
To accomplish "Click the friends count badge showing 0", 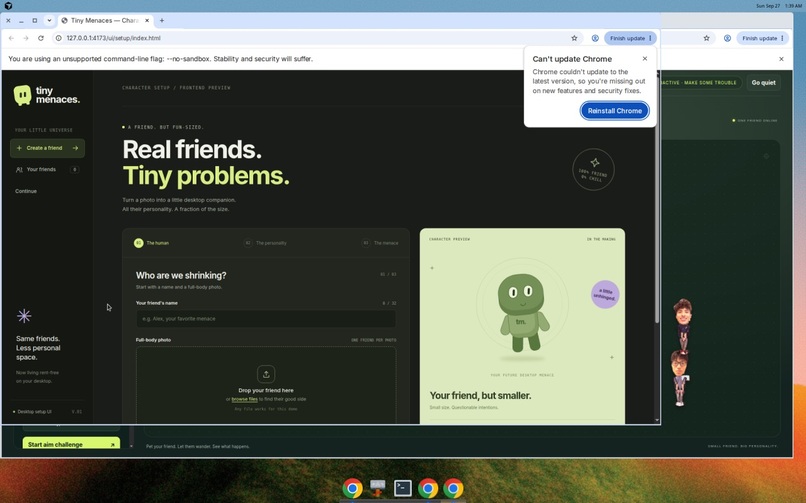I will pos(75,170).
